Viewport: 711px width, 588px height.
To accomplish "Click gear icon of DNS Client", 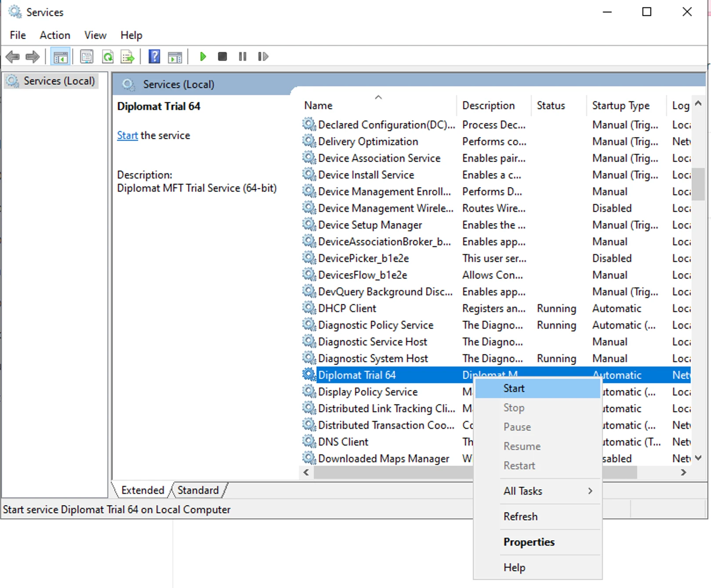I will click(309, 441).
